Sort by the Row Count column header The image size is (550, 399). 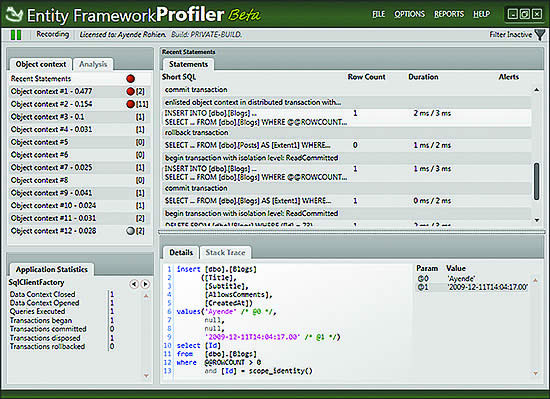point(367,77)
